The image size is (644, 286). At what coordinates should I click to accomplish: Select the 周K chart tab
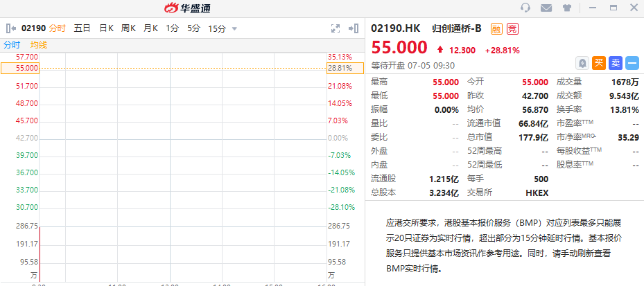coord(128,28)
